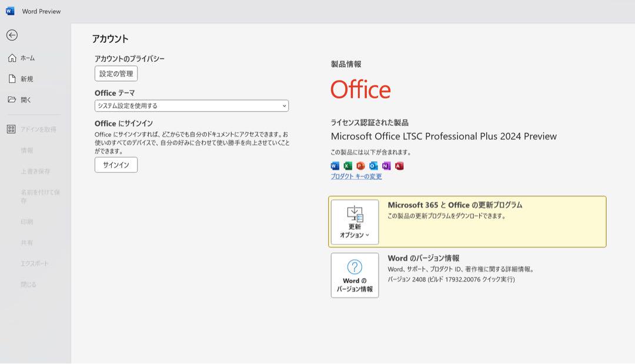Click the update download icon
This screenshot has width=635, height=364.
tap(355, 214)
